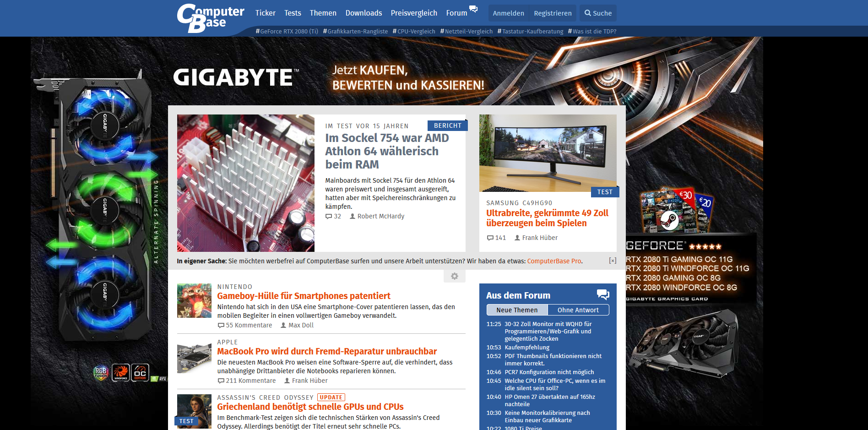Click the comment icon next to 141
868x430 pixels.
[x=489, y=238]
